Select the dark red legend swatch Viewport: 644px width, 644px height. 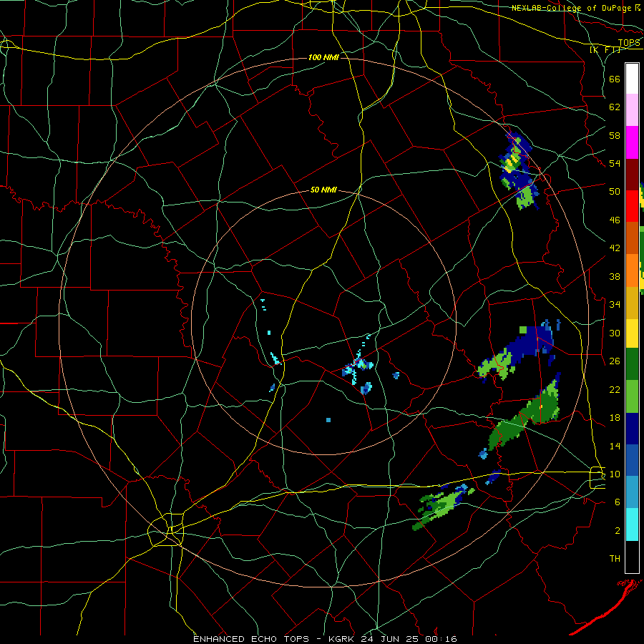[632, 175]
